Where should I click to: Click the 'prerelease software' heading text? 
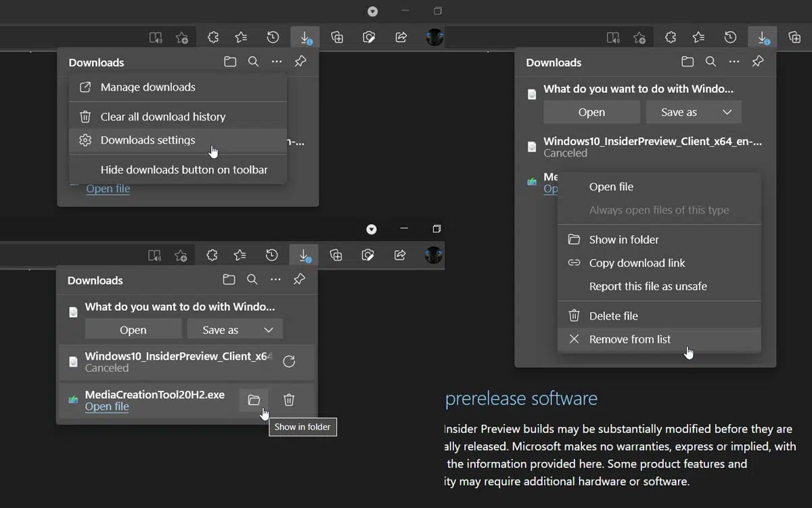click(521, 398)
